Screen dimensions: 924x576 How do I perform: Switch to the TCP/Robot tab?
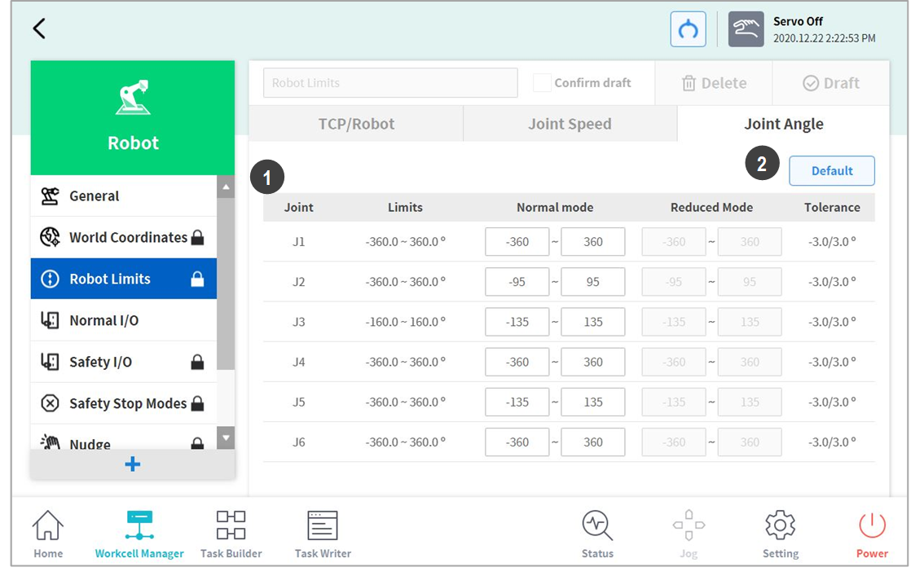[356, 124]
